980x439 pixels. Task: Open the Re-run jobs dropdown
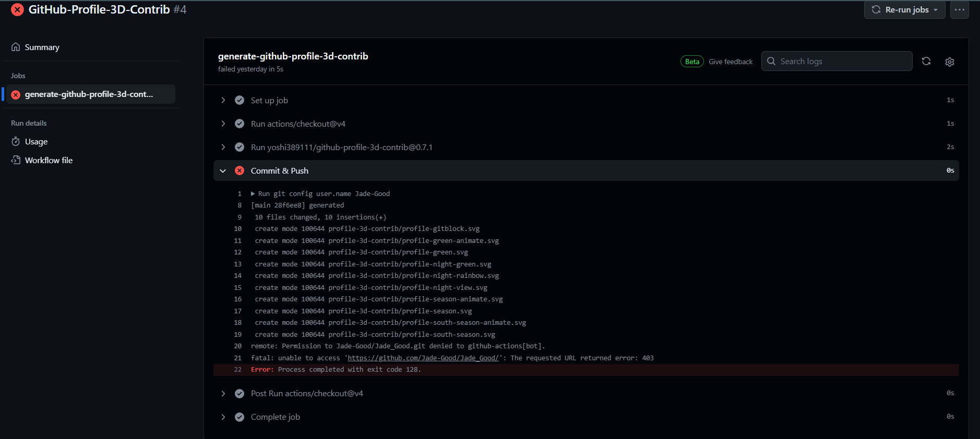pyautogui.click(x=904, y=9)
